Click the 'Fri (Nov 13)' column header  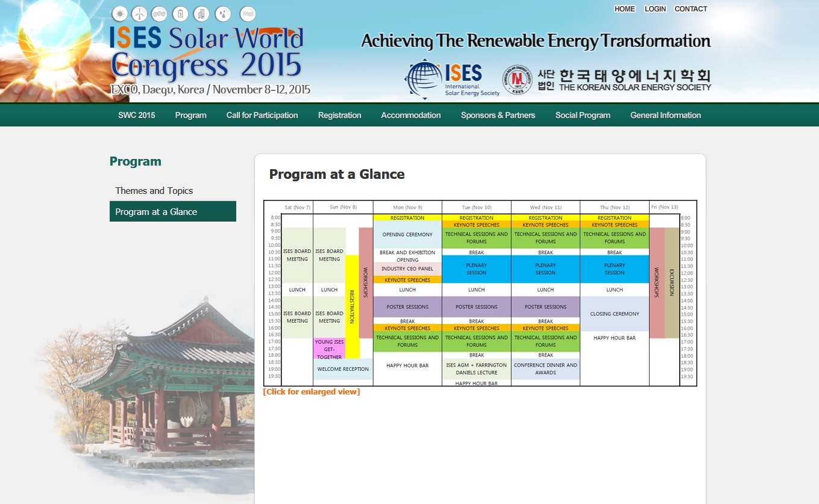point(665,207)
